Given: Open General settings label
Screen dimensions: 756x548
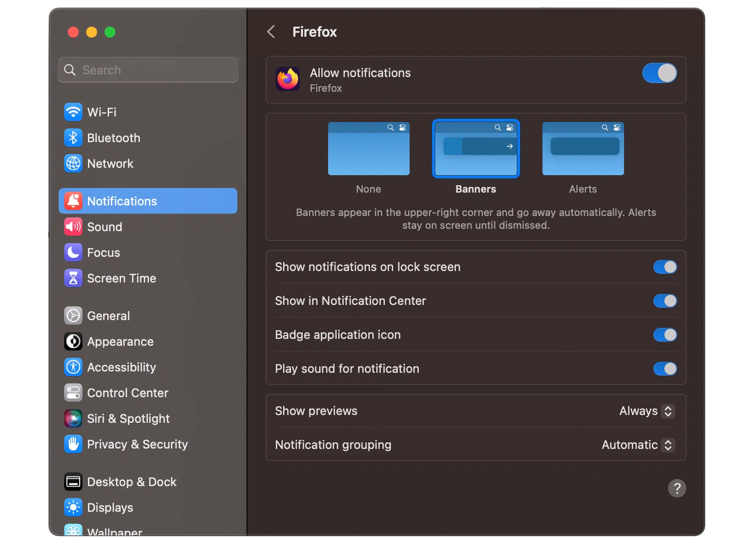Looking at the screenshot, I should pyautogui.click(x=109, y=316).
